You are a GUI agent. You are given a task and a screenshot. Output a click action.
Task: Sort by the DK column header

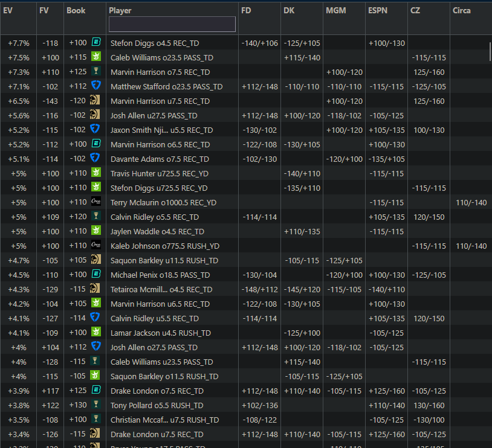click(289, 11)
